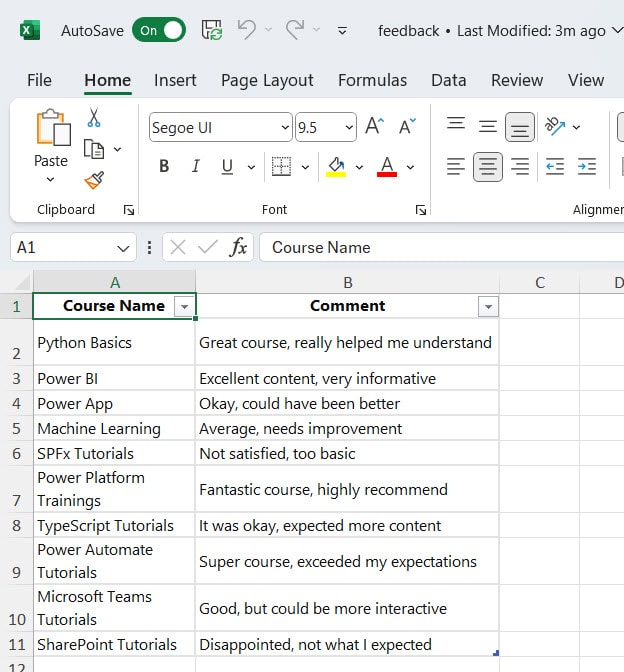The image size is (624, 672).
Task: Click the Select All corner triangle
Action: pos(23,282)
